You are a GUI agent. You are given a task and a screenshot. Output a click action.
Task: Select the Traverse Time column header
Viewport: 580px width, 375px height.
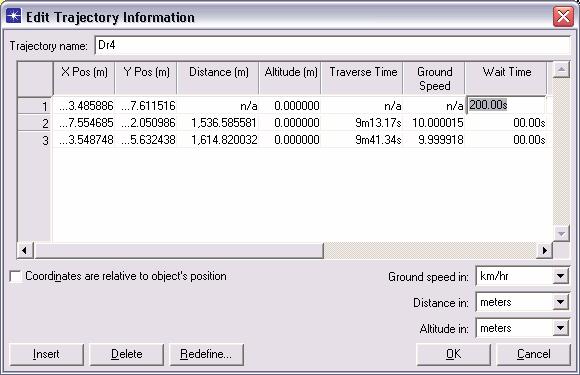click(x=362, y=78)
